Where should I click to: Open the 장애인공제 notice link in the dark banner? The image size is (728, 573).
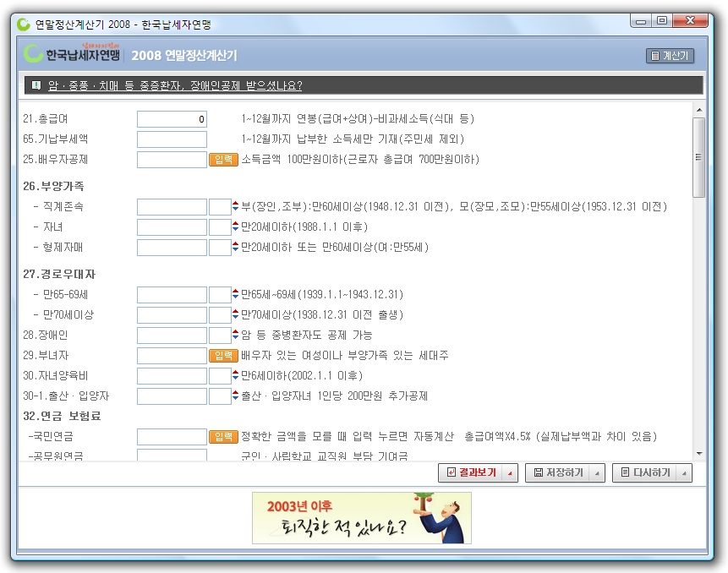[175, 86]
